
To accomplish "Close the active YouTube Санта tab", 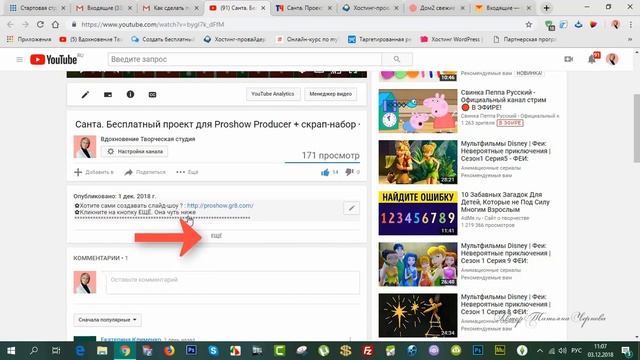I will click(x=263, y=8).
